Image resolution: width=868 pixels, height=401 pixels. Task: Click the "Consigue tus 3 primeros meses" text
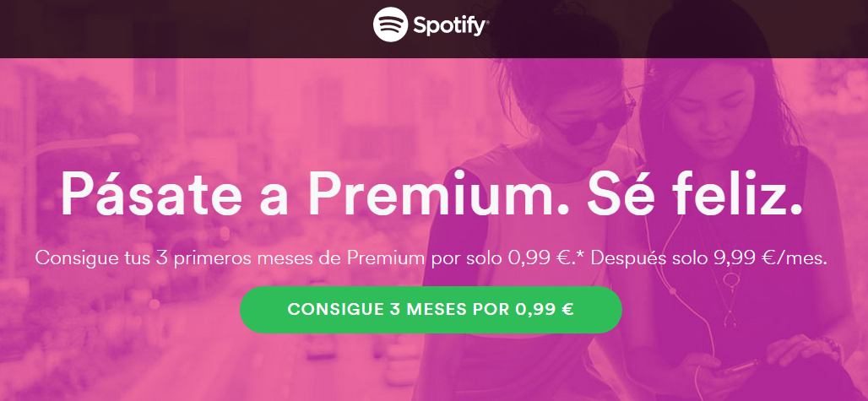171,259
